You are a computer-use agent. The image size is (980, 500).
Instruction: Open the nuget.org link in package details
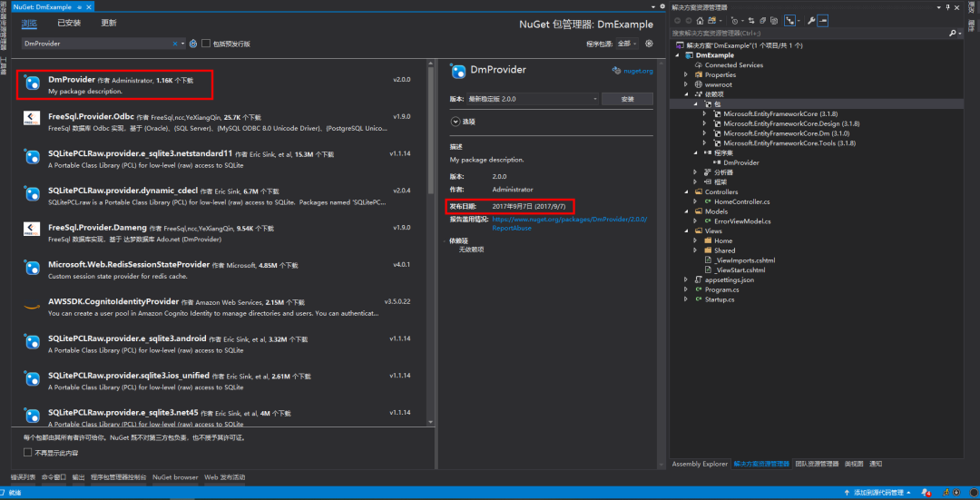pos(638,71)
